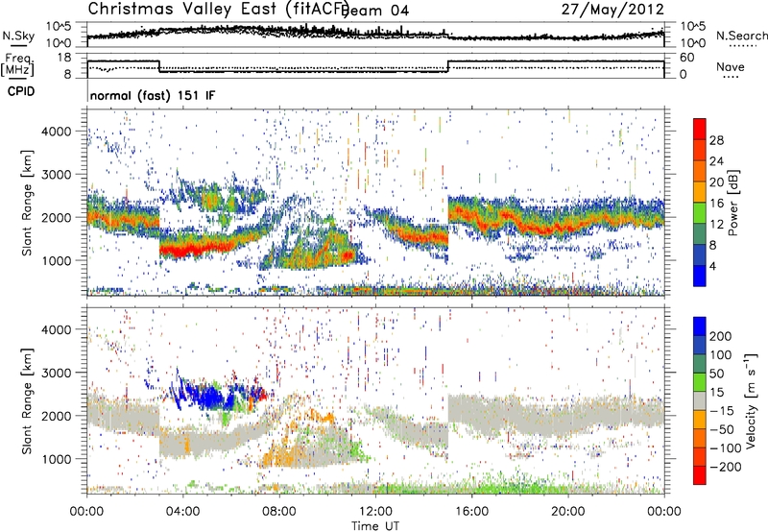Click the 'Slant Range [km]' label of the power panel
The image size is (768, 532).
point(27,203)
